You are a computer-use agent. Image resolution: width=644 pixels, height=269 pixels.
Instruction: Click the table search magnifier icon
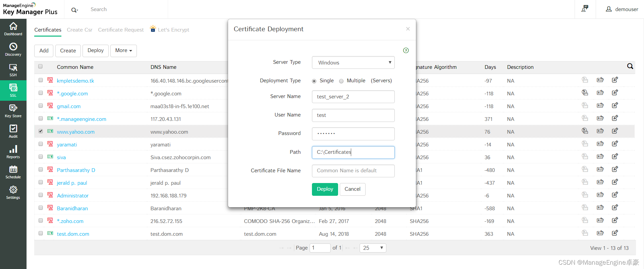(630, 66)
